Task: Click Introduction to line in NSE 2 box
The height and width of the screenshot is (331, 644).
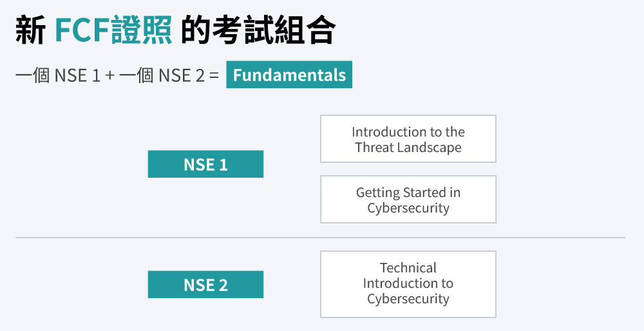Action: pyautogui.click(x=408, y=283)
